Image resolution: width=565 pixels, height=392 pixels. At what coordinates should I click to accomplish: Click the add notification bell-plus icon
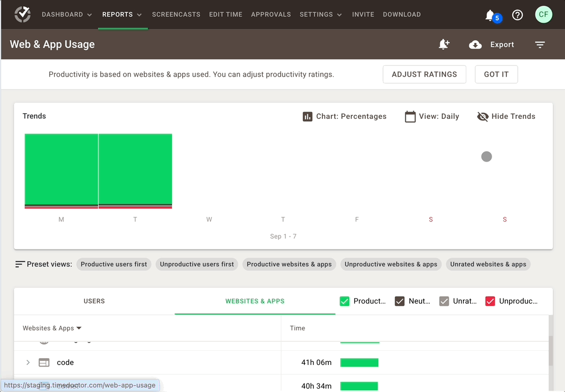(444, 44)
